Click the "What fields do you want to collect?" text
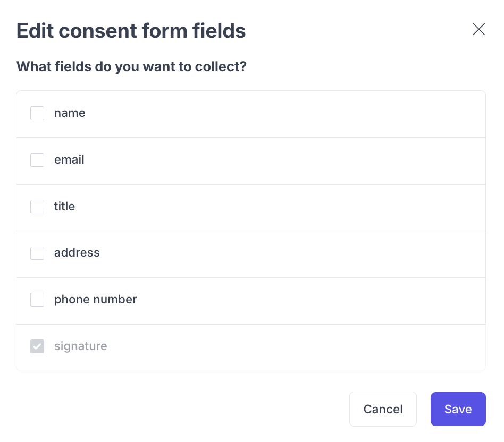The width and height of the screenshot is (504, 442). [131, 67]
